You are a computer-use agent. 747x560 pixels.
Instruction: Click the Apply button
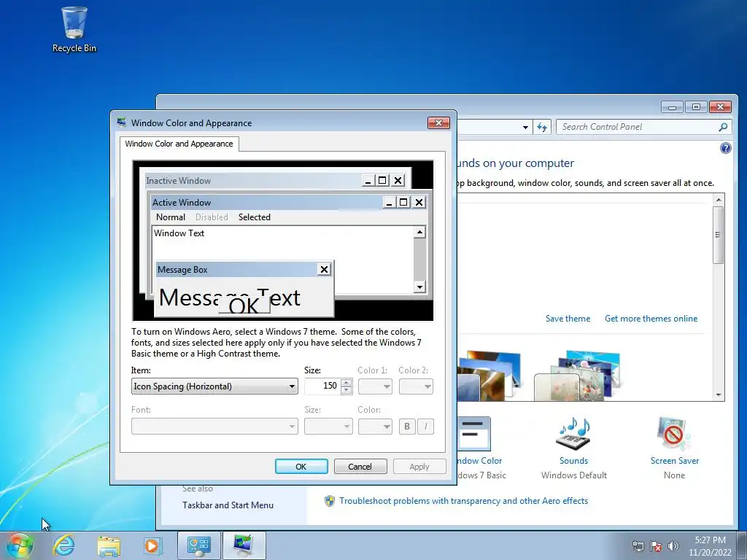(x=419, y=467)
